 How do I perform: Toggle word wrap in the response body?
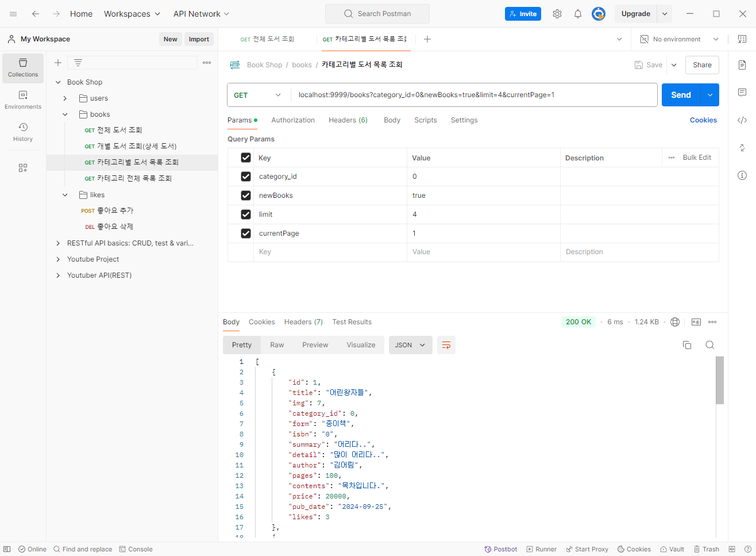446,345
